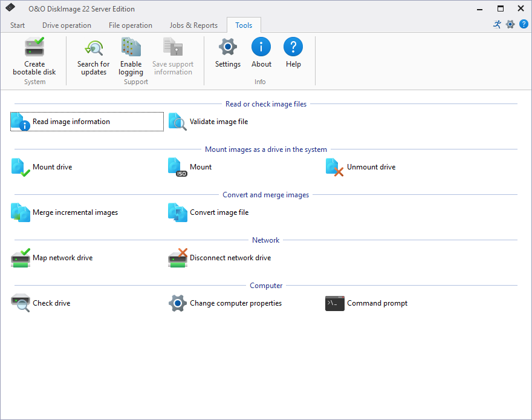The height and width of the screenshot is (420, 532).
Task: Open Validate image file tool
Action: point(218,122)
